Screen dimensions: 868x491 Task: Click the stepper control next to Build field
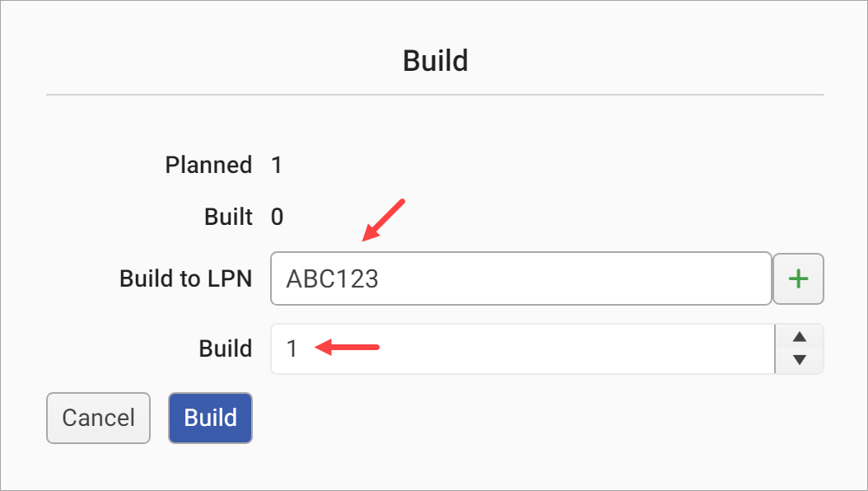coord(799,348)
